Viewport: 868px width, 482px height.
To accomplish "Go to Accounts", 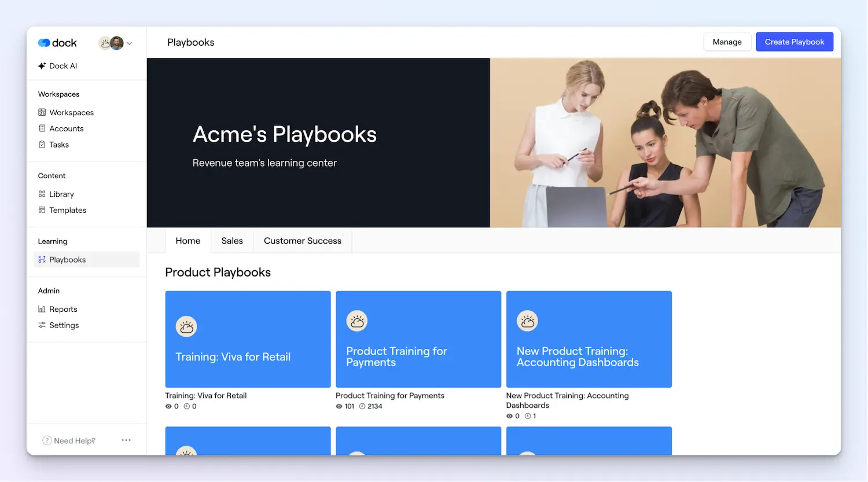I will [x=67, y=128].
